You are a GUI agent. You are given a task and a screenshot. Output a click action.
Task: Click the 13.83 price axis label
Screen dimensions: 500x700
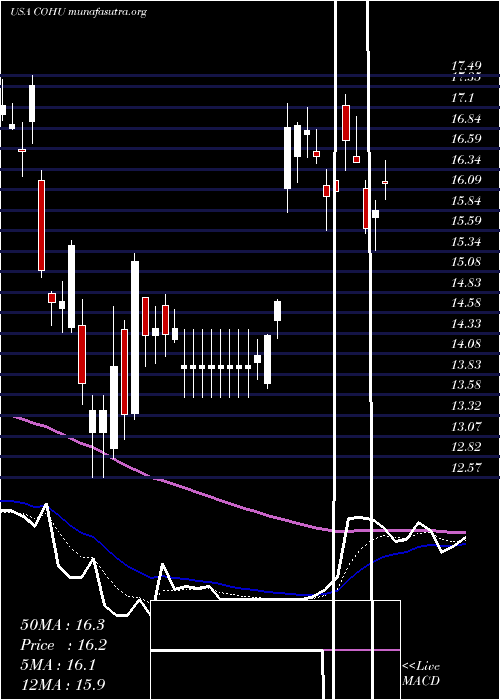(x=466, y=365)
